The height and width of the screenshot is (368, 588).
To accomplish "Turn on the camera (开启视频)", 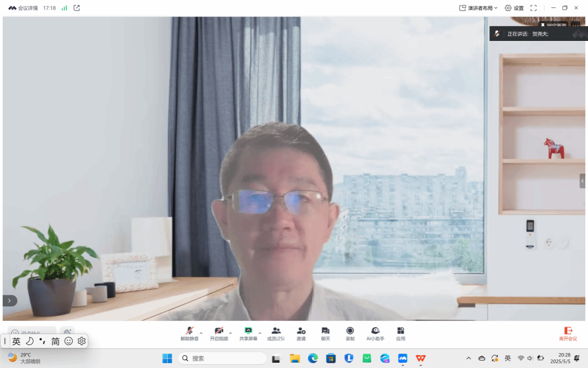I will pos(219,331).
